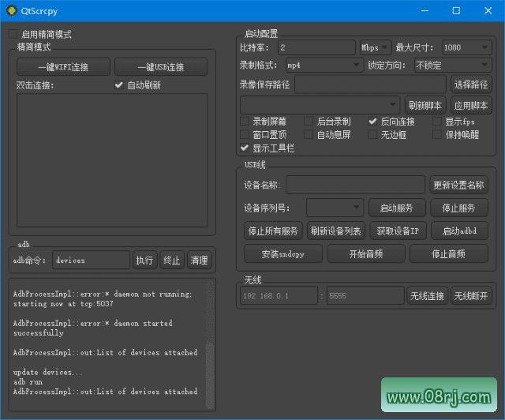
Task: Click the 无线断开 button
Action: tap(471, 295)
